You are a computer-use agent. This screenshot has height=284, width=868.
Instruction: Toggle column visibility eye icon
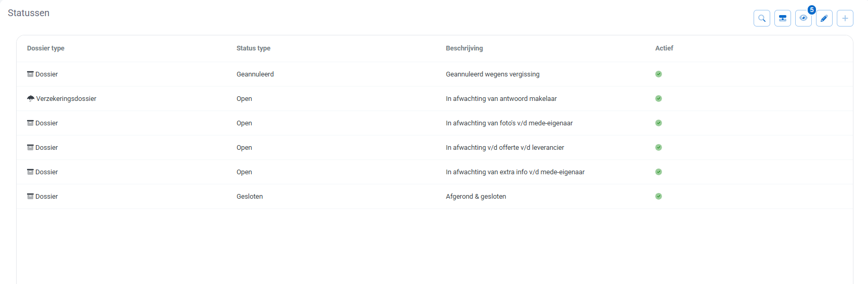[x=803, y=18]
